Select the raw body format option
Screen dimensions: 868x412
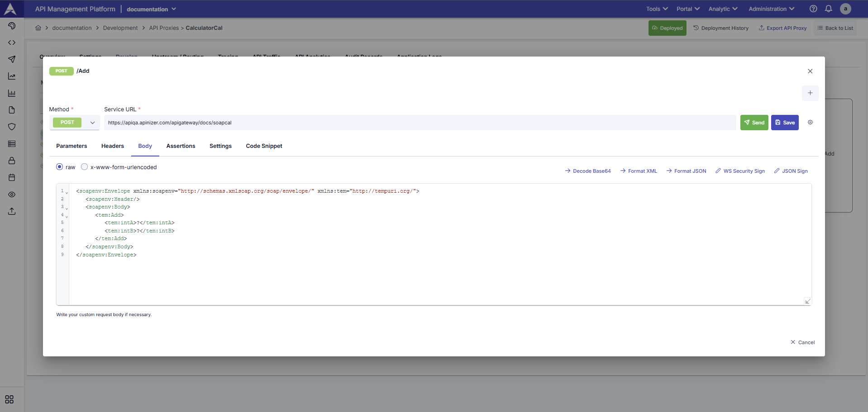click(x=60, y=166)
